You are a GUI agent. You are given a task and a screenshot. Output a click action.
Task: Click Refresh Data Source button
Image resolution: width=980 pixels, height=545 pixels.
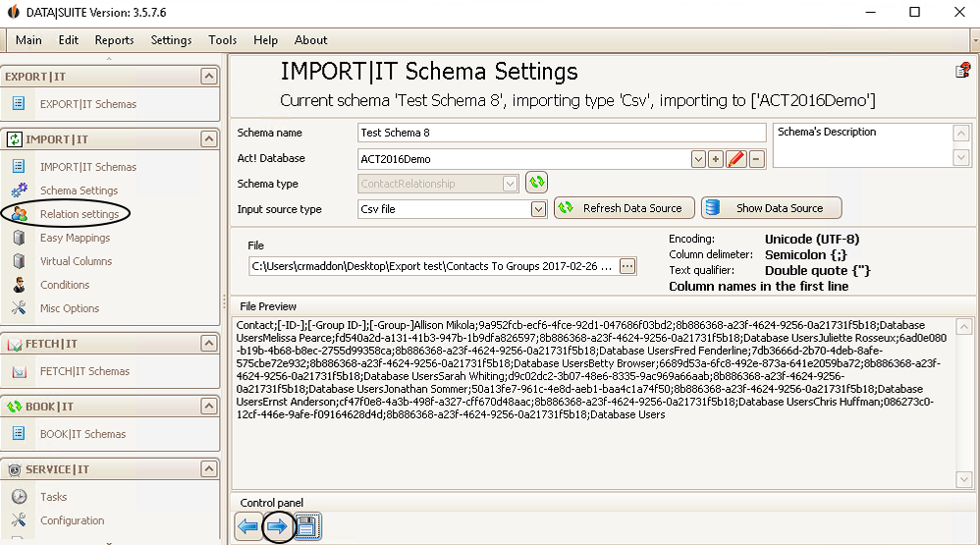625,208
